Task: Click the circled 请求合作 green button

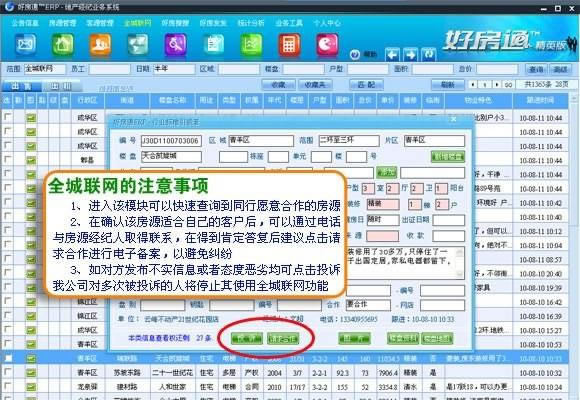Action: coord(283,339)
